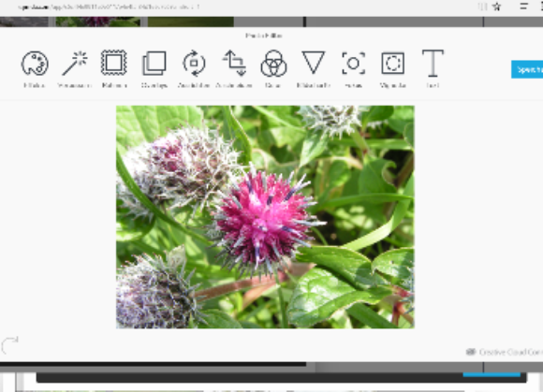Click the reader view icon beside star
This screenshot has height=392, width=543.
click(x=482, y=7)
